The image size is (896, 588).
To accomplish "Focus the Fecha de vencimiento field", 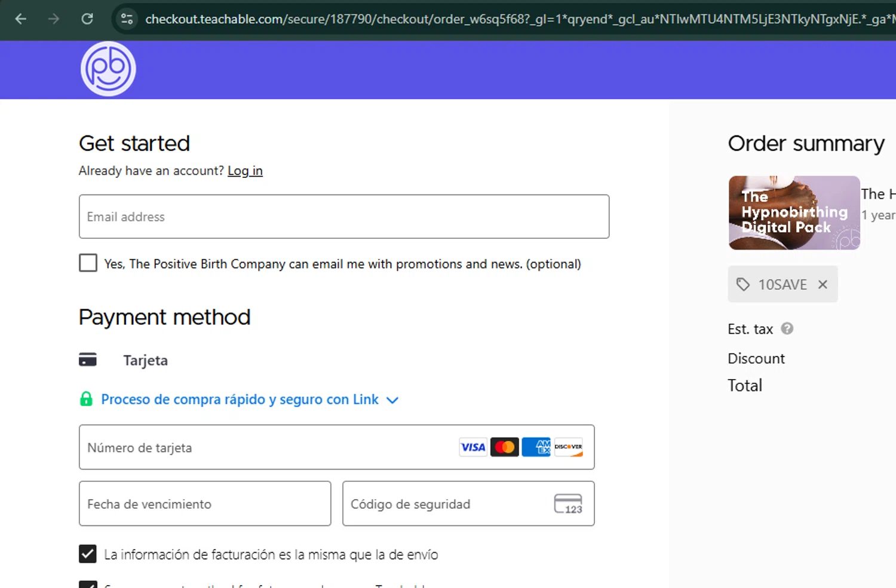I will tap(205, 504).
